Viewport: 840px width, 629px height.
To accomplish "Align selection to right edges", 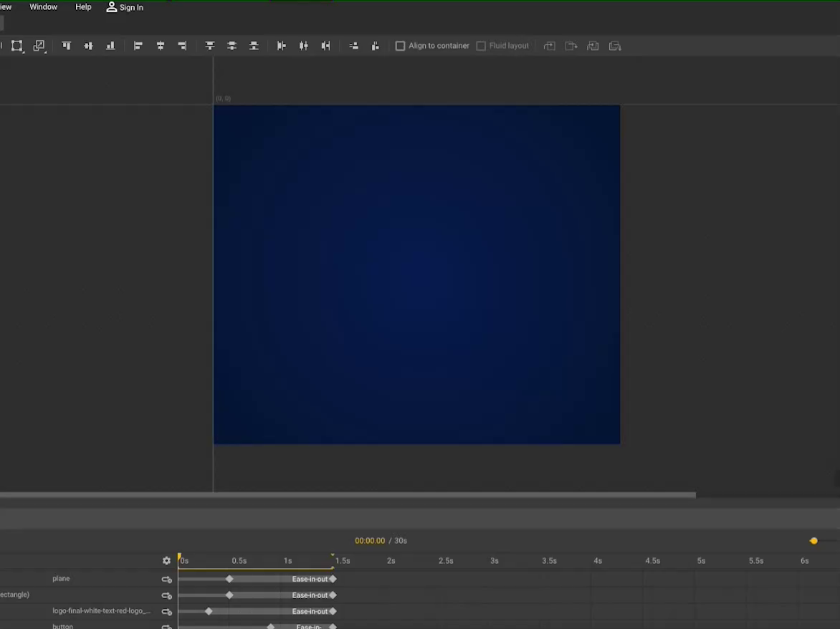I will (x=182, y=46).
